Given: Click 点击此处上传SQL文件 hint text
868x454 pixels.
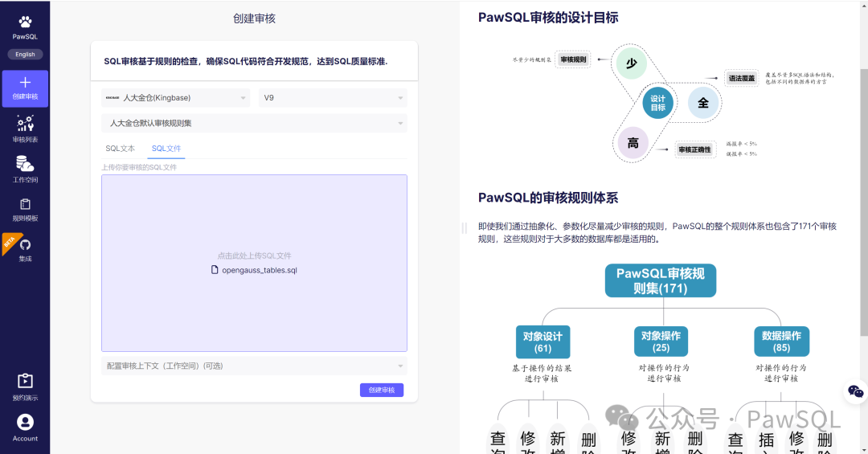Looking at the screenshot, I should [x=254, y=256].
